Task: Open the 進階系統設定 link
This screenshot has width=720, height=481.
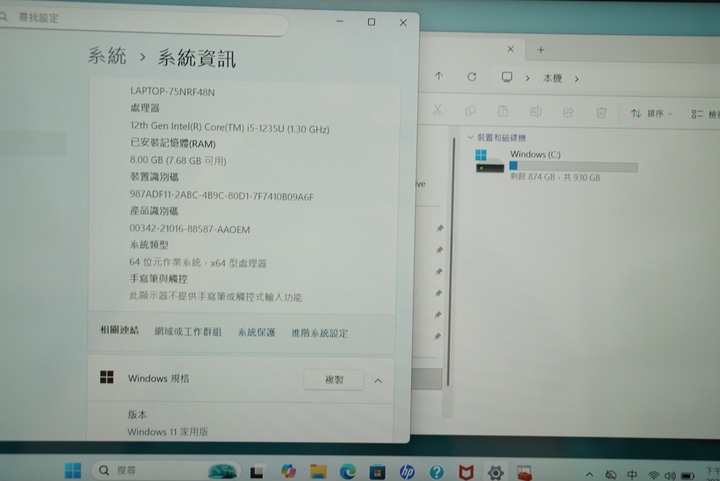Action: click(x=319, y=332)
